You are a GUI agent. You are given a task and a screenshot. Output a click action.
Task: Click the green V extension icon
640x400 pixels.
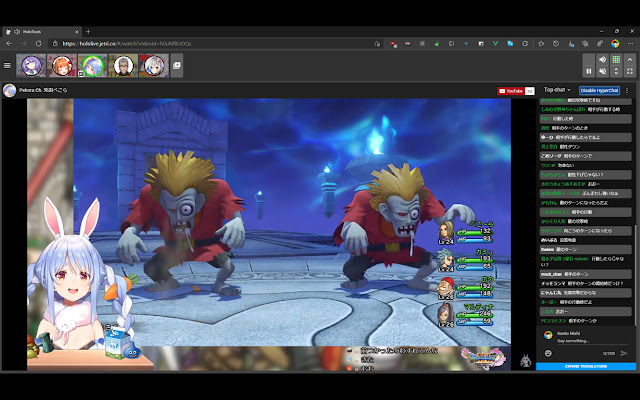click(x=495, y=43)
